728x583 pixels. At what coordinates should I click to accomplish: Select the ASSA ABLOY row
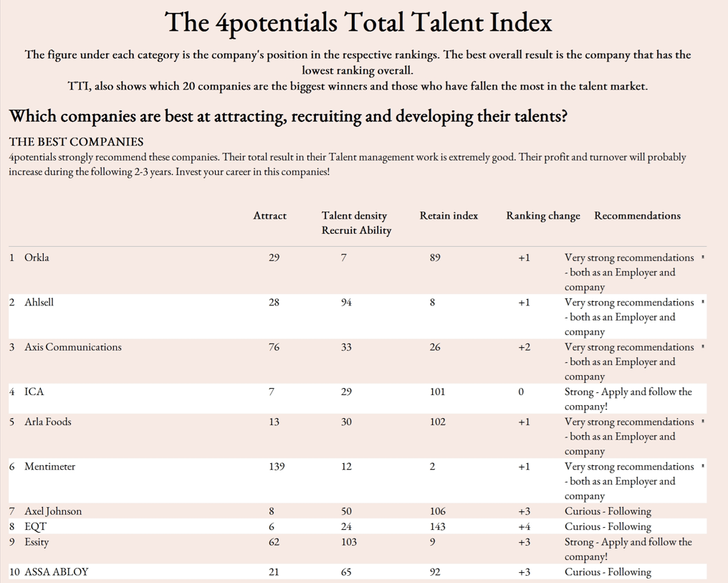pos(358,572)
